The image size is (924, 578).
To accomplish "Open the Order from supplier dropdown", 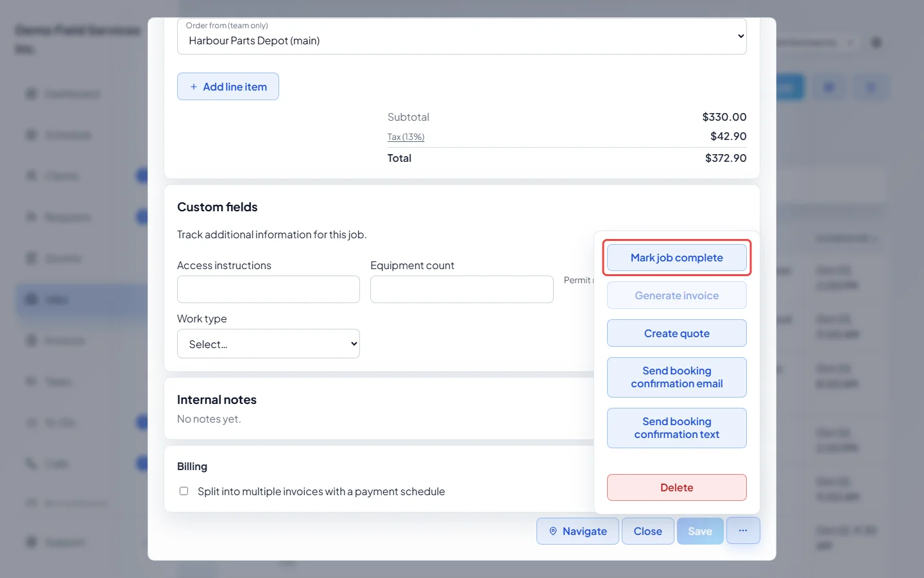I will coord(462,37).
